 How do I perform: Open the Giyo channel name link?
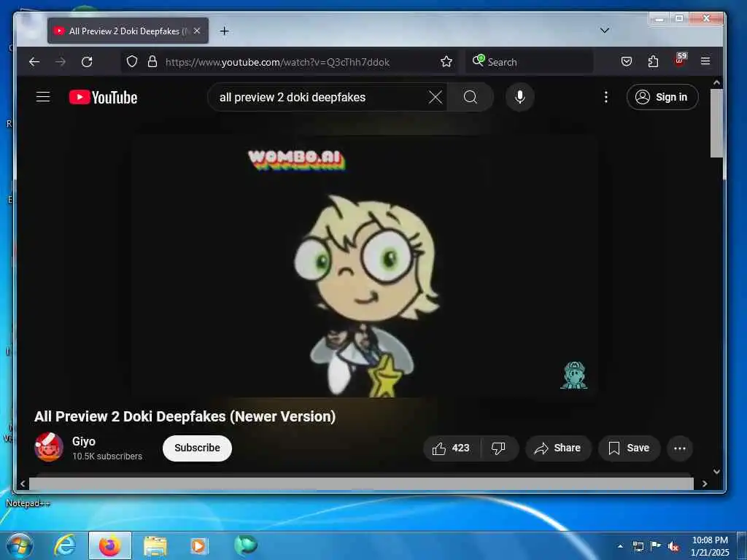84,441
